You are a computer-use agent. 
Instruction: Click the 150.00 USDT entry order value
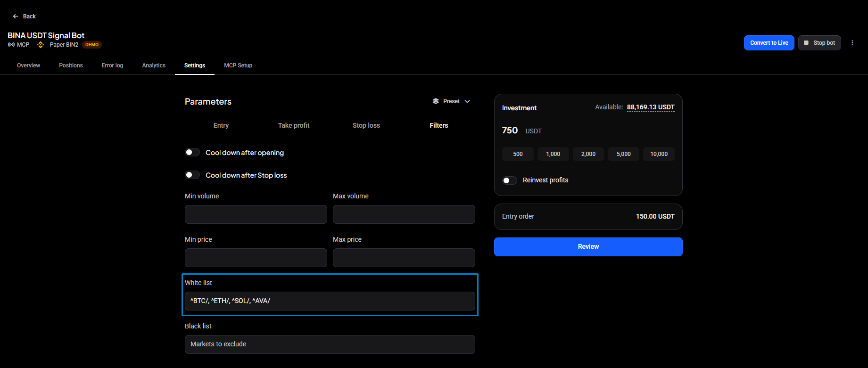(655, 217)
